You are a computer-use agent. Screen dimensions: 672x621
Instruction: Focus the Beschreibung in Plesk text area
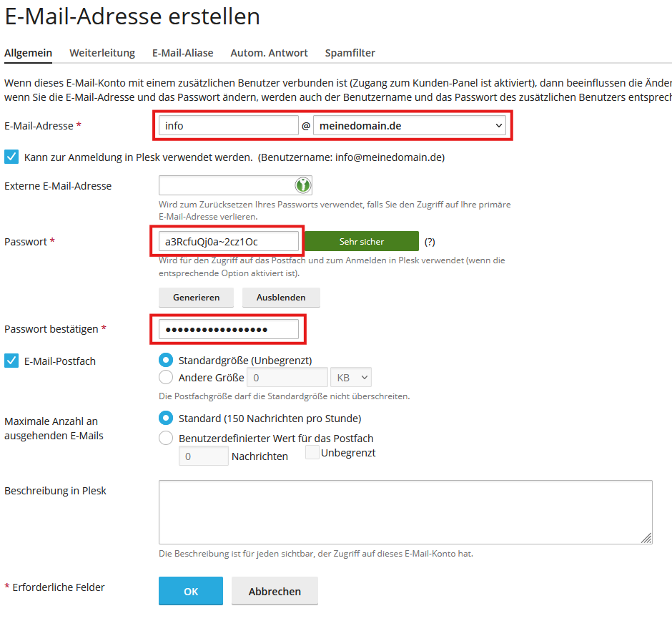click(405, 512)
